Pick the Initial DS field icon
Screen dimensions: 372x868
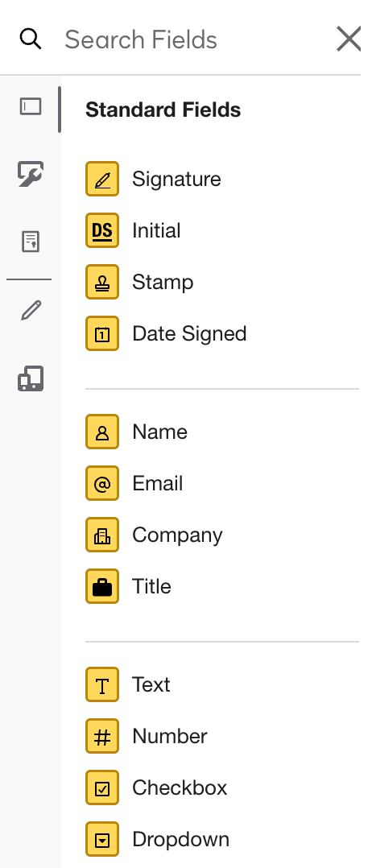(x=102, y=230)
